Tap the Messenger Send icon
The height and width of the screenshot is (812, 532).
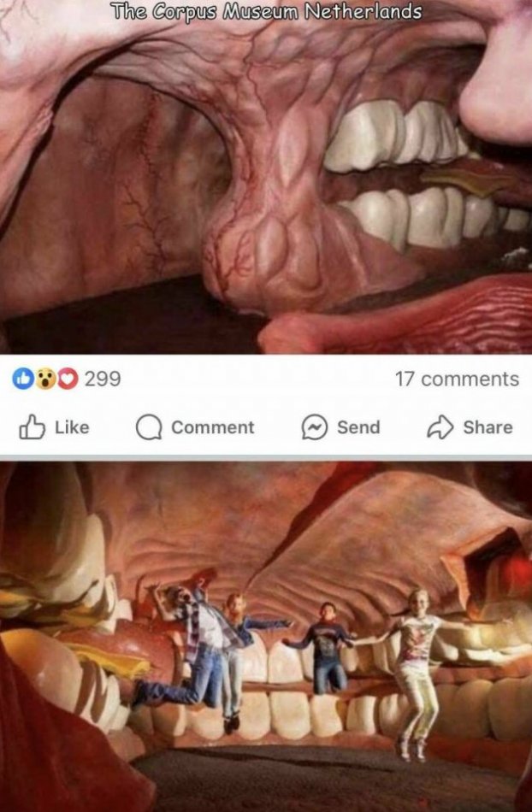[315, 427]
